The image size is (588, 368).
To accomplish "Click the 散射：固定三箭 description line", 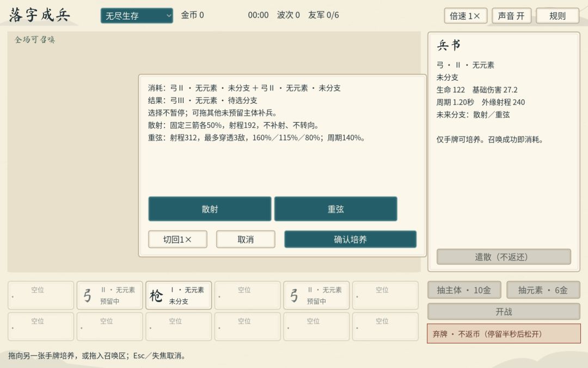I will tap(233, 125).
